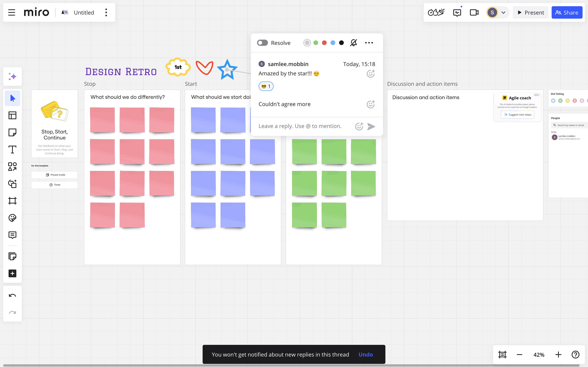
Task: Open Miro AI sparkle assistant
Action: [x=12, y=77]
